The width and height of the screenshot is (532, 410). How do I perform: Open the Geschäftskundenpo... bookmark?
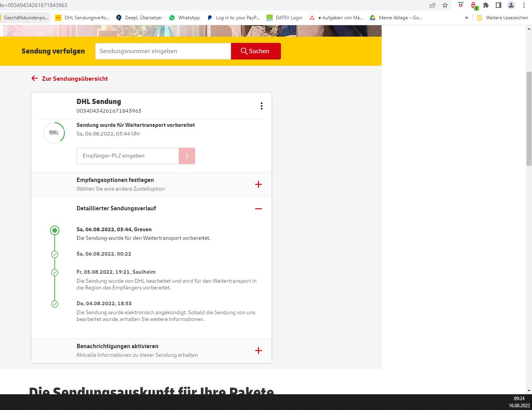(x=26, y=18)
